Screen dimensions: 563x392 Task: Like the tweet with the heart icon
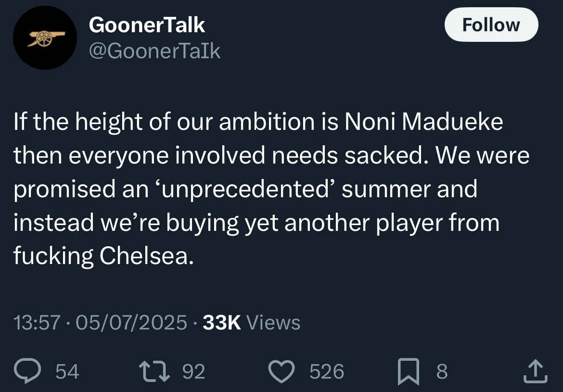point(282,371)
